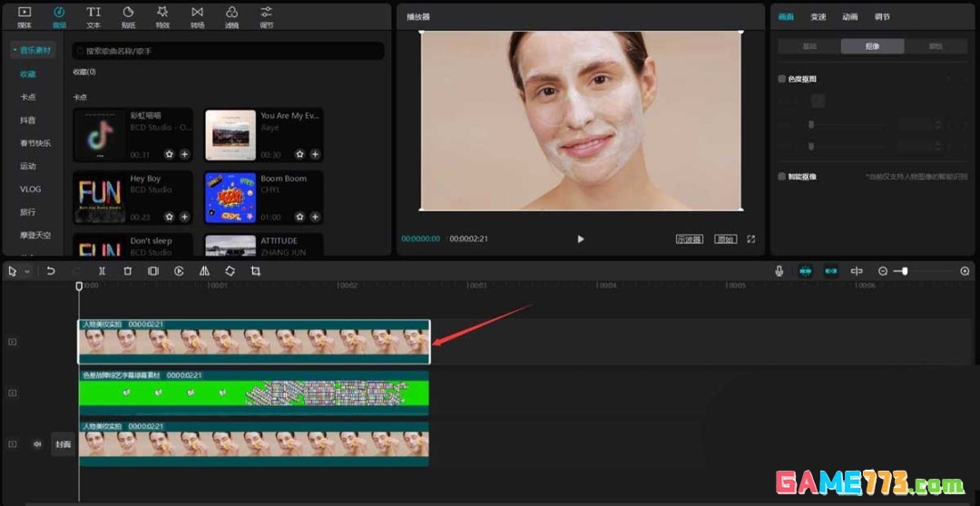Delete the selected clip with trash icon
This screenshot has width=980, height=506.
pyautogui.click(x=127, y=271)
